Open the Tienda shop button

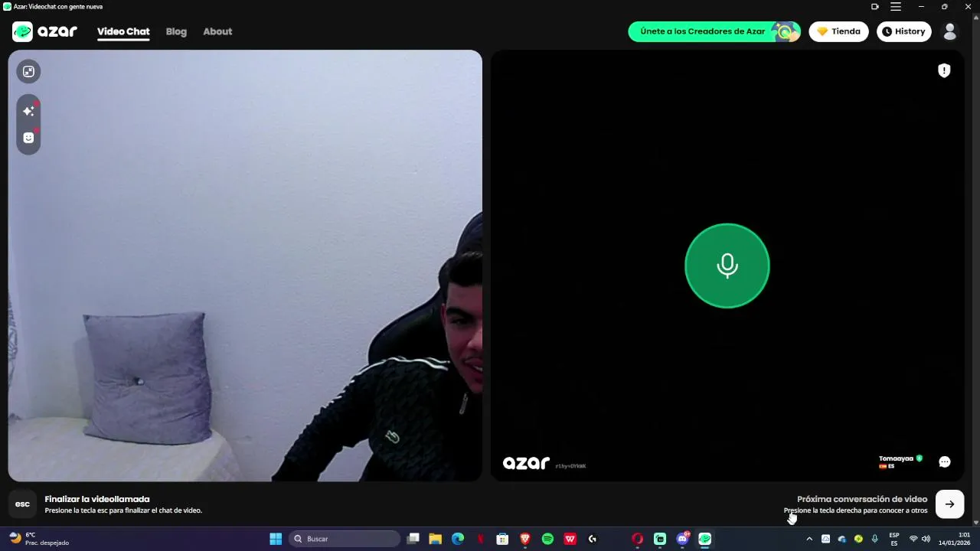tap(838, 31)
